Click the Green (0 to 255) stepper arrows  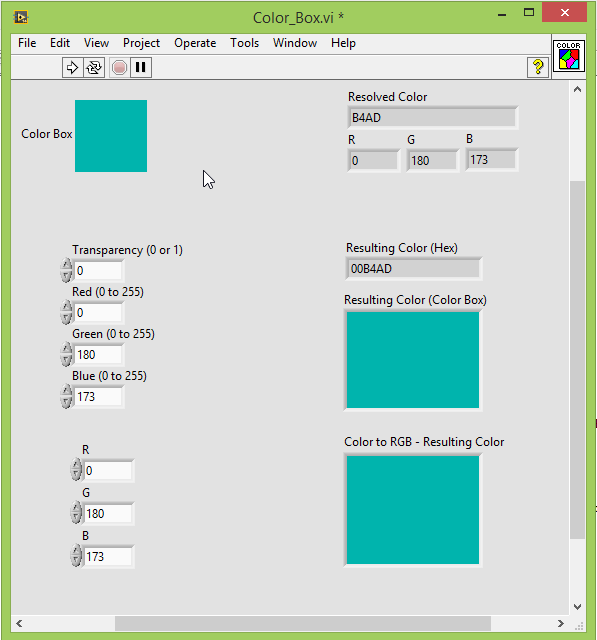pos(67,354)
